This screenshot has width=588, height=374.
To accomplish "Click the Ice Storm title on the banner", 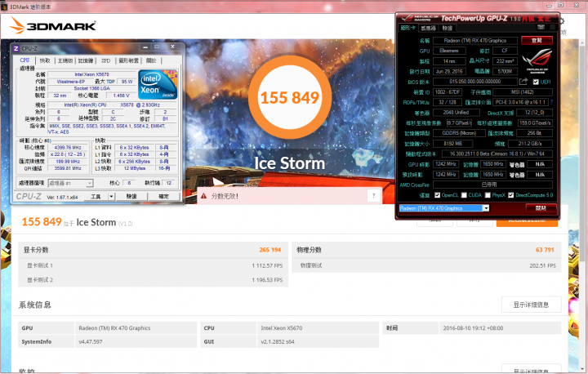I will point(289,163).
